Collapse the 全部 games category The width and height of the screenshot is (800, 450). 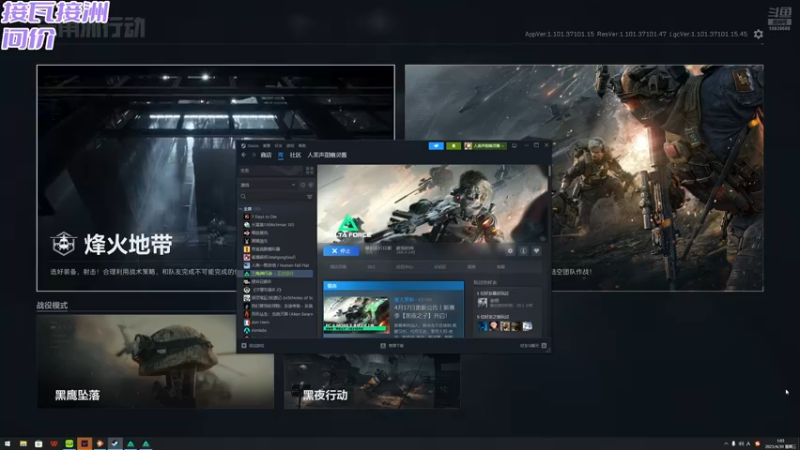(241, 209)
